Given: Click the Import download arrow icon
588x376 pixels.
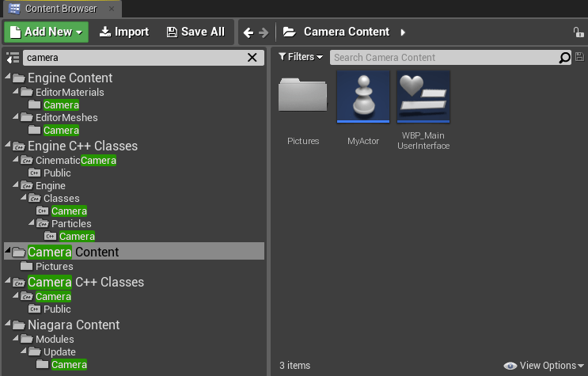Looking at the screenshot, I should [105, 32].
